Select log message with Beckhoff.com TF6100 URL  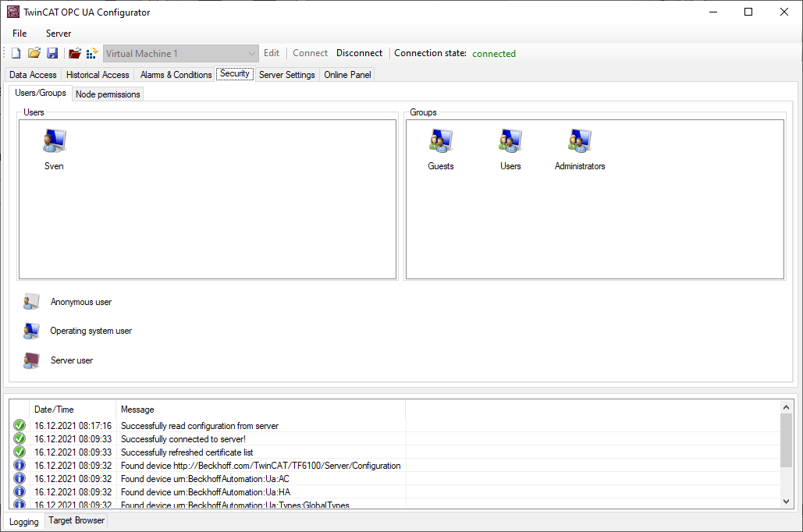click(261, 466)
